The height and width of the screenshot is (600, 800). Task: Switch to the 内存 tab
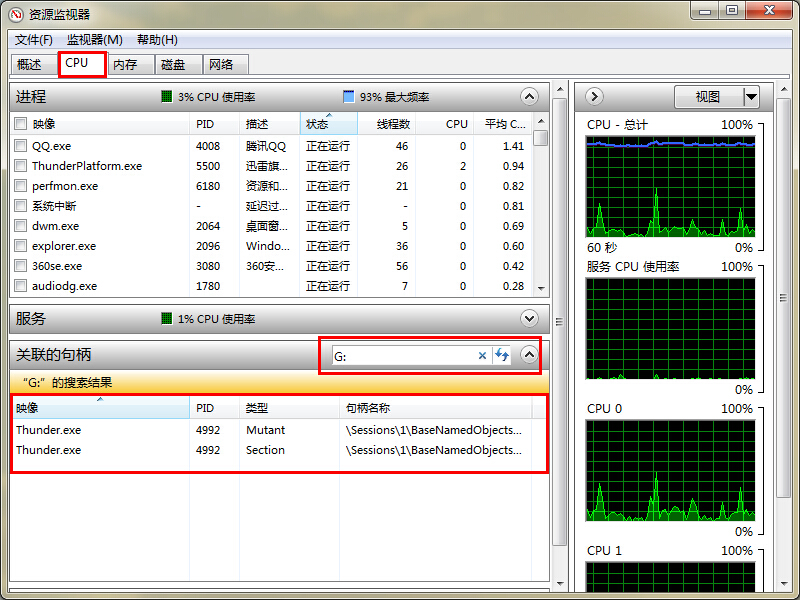point(131,64)
